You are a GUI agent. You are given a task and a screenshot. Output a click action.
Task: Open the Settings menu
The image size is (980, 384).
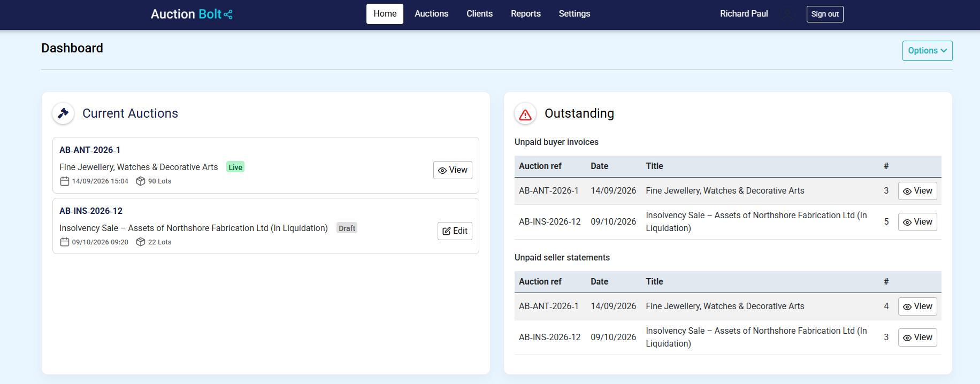tap(574, 14)
